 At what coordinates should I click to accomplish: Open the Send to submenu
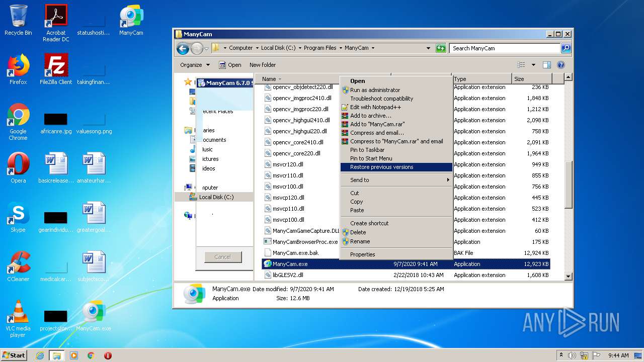point(396,180)
